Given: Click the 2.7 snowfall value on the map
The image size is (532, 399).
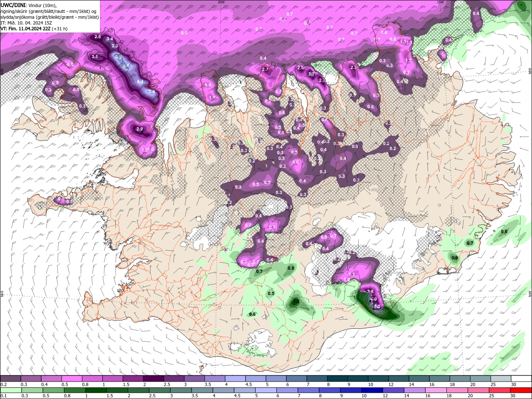Looking at the screenshot, I should (x=265, y=70).
